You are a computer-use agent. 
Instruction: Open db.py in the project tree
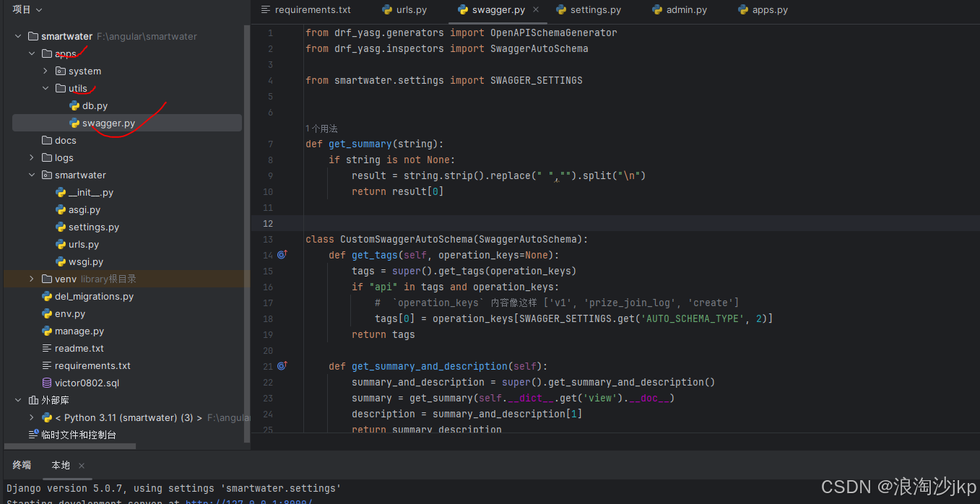(95, 106)
